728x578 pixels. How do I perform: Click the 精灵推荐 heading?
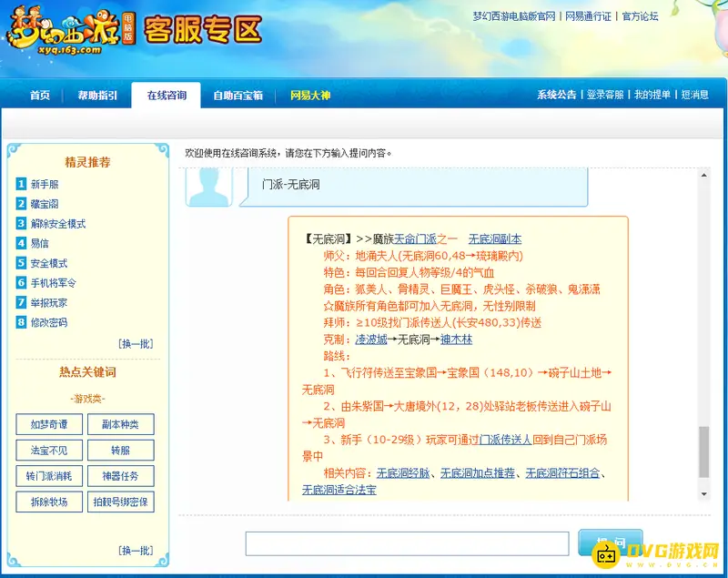coord(87,162)
